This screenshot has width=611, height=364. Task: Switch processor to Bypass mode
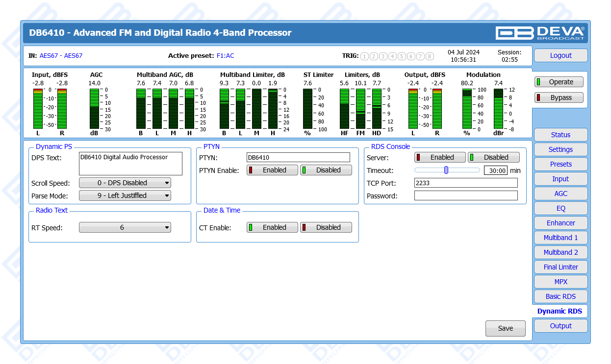click(559, 97)
